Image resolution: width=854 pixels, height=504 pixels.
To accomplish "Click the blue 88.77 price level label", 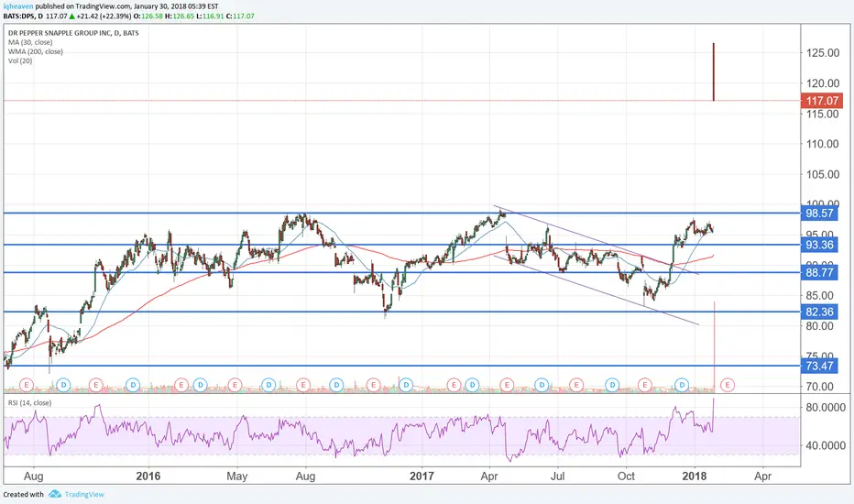I will tap(820, 272).
